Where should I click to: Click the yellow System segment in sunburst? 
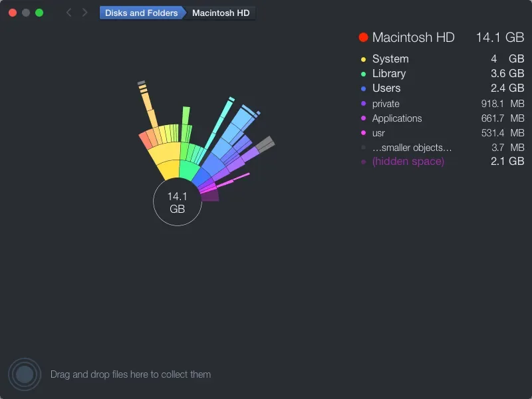click(170, 170)
